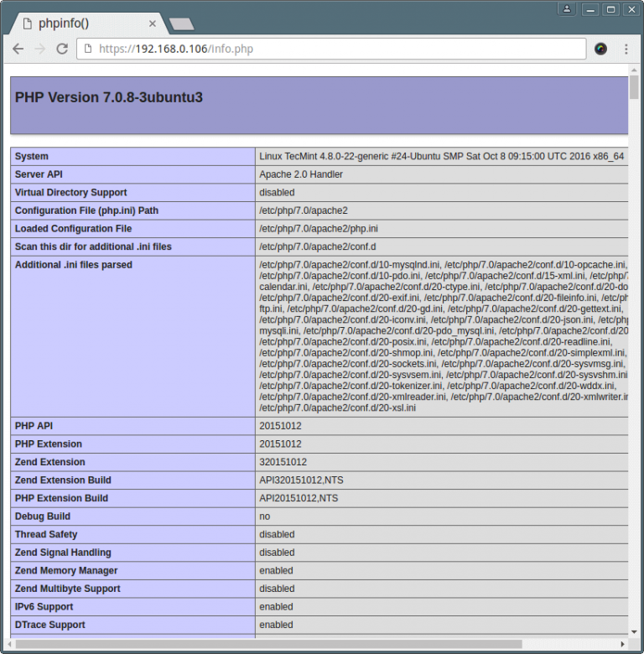The width and height of the screenshot is (644, 654).
Task: Click the horizontal scrollbar thumb
Action: (268, 644)
